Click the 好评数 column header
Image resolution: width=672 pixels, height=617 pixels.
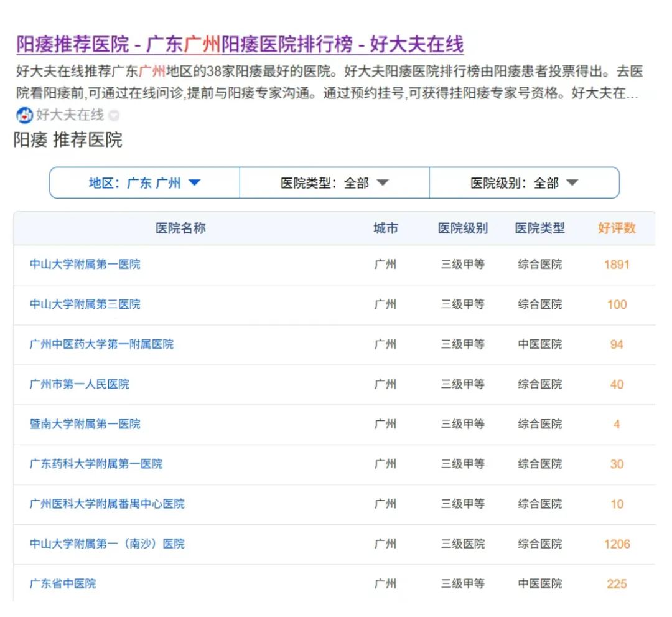click(x=617, y=228)
